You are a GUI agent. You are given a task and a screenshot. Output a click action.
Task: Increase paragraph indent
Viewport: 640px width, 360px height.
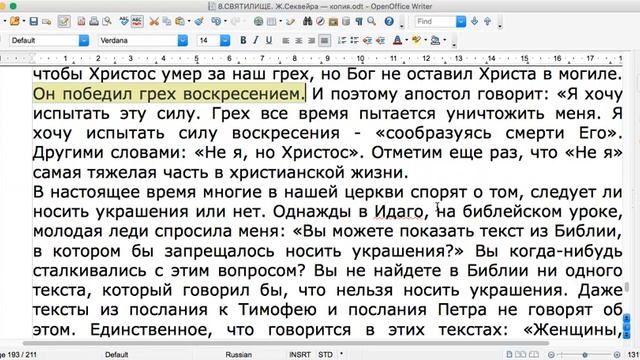380,40
